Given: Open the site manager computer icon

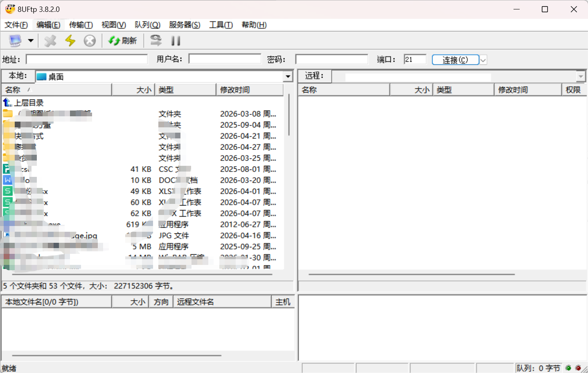Looking at the screenshot, I should pos(15,41).
